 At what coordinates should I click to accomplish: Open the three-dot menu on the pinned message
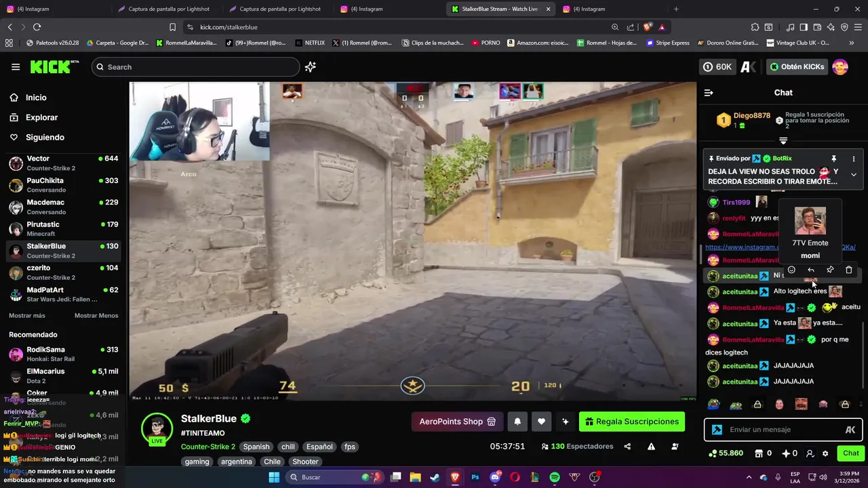854,159
